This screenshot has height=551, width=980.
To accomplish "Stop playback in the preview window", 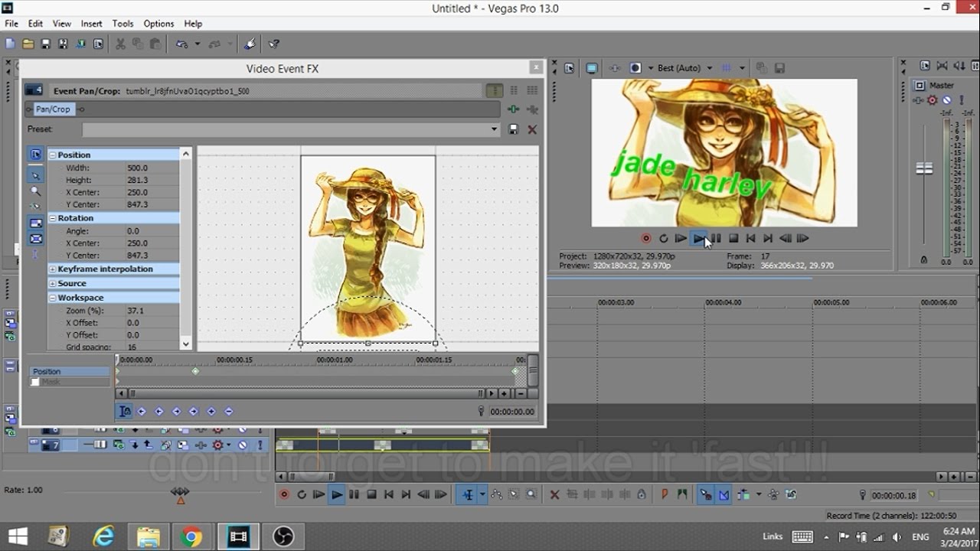I will [733, 239].
